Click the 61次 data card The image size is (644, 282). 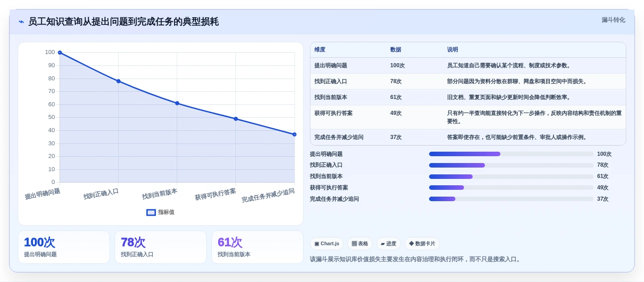tap(257, 247)
